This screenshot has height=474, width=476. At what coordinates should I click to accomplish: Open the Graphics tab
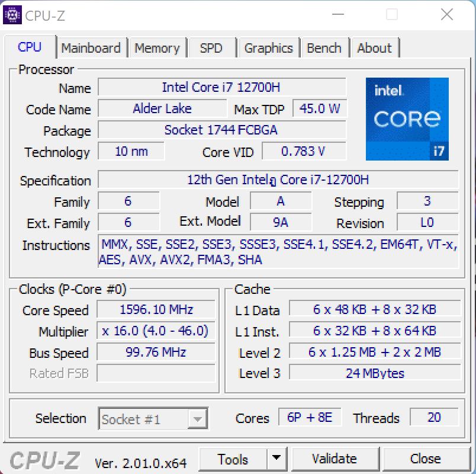(x=269, y=48)
